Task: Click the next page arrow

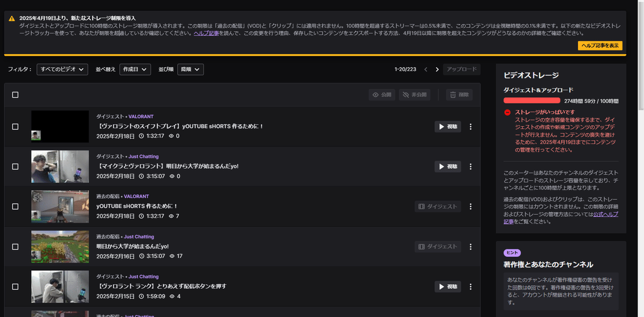Action: [437, 69]
